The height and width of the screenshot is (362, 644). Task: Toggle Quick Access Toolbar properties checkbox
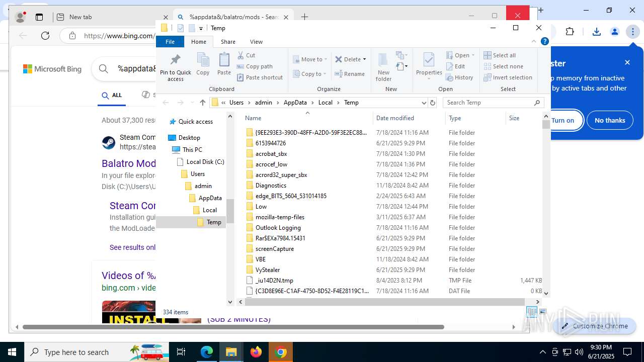(181, 28)
